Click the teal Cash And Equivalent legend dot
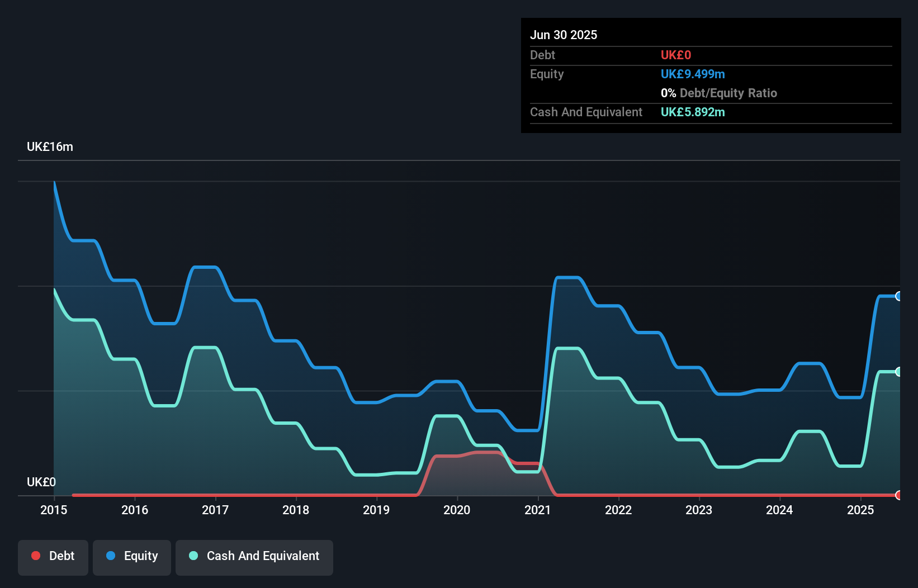The width and height of the screenshot is (918, 588). 193,556
